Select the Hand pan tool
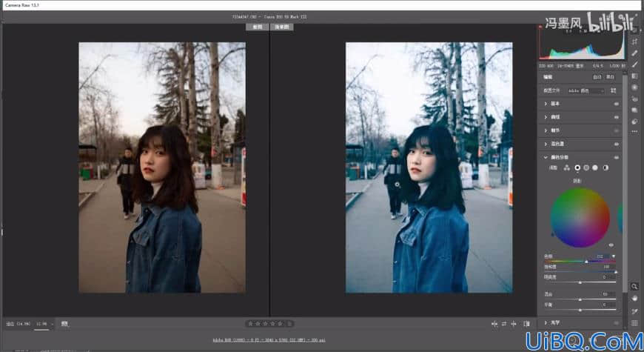 (x=634, y=298)
